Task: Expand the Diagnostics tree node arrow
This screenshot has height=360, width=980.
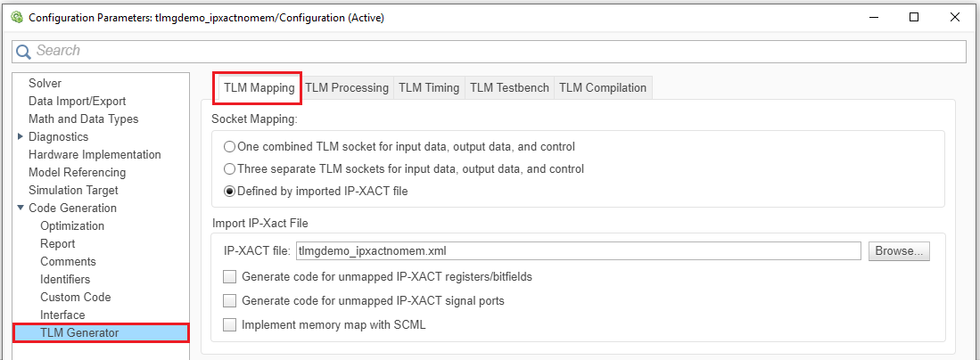Action: [21, 136]
